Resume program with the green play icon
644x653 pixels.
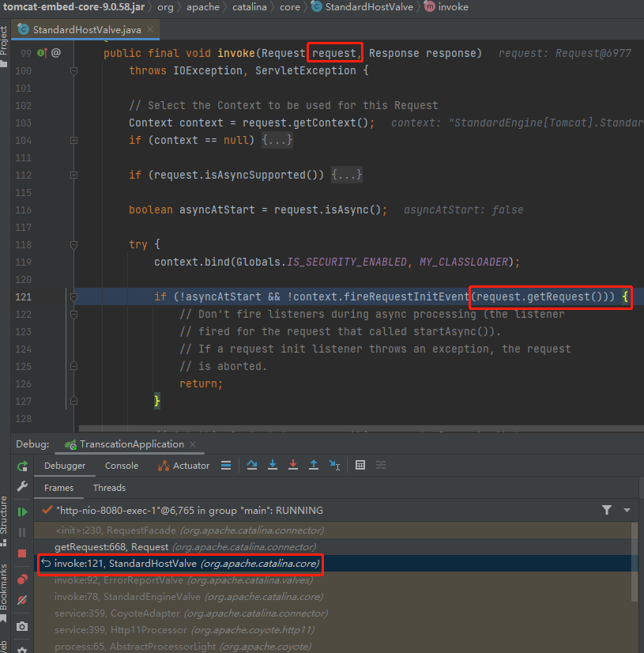(x=22, y=511)
